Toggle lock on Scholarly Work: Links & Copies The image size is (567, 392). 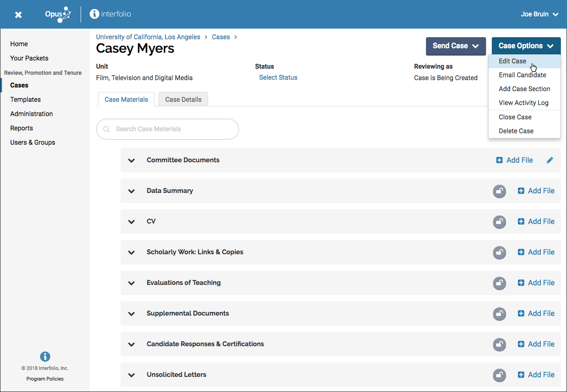point(500,252)
